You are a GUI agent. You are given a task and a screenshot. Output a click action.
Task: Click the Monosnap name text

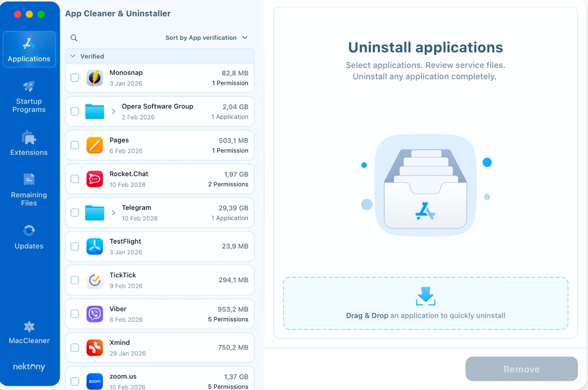[x=126, y=73]
